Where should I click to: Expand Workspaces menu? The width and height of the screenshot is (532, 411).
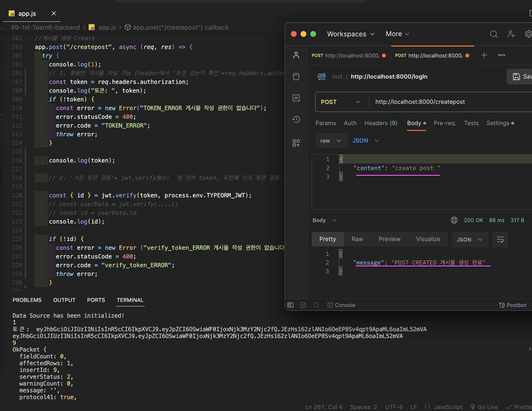tap(350, 34)
